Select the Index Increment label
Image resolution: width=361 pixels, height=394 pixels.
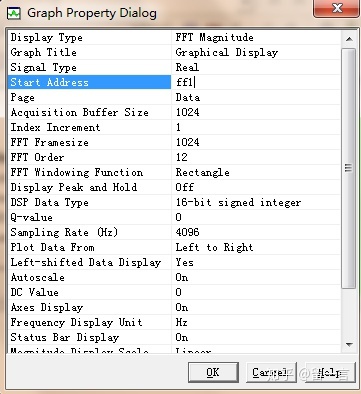tap(55, 127)
